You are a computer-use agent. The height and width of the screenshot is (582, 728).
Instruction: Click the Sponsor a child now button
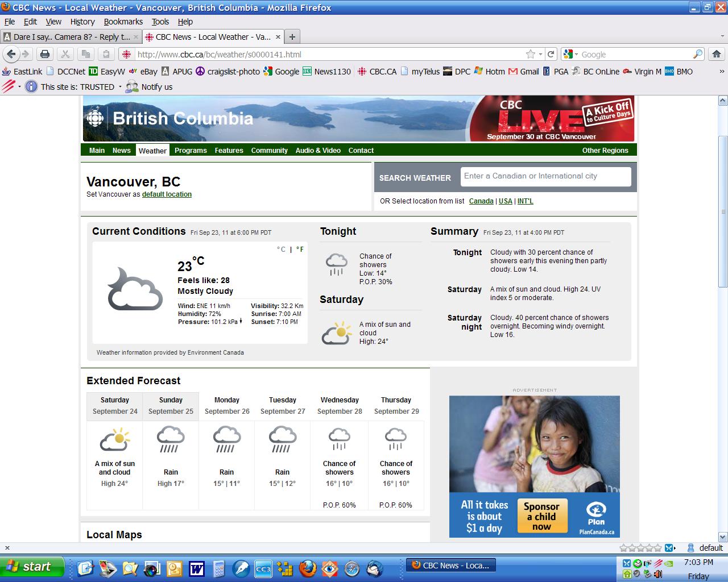click(x=542, y=516)
